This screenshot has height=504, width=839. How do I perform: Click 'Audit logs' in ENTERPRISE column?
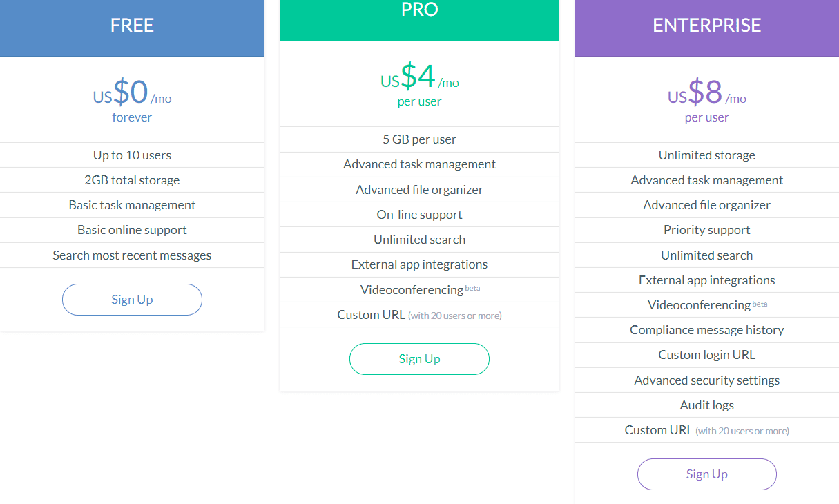706,405
